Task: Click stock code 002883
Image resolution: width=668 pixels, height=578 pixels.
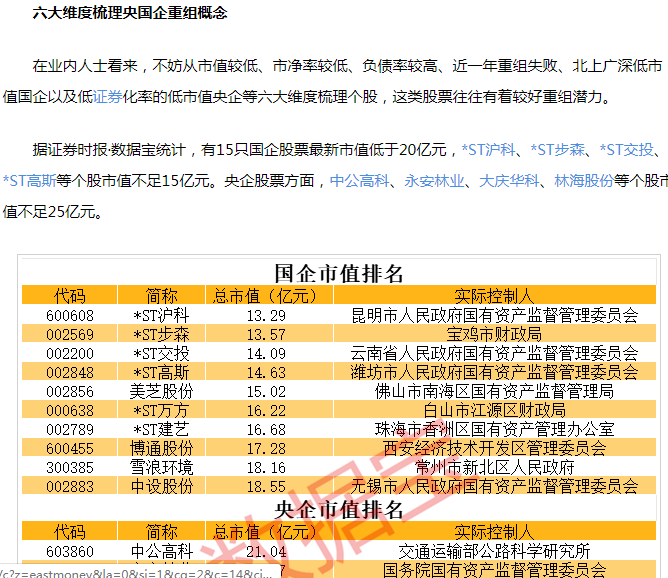Action: (x=70, y=486)
